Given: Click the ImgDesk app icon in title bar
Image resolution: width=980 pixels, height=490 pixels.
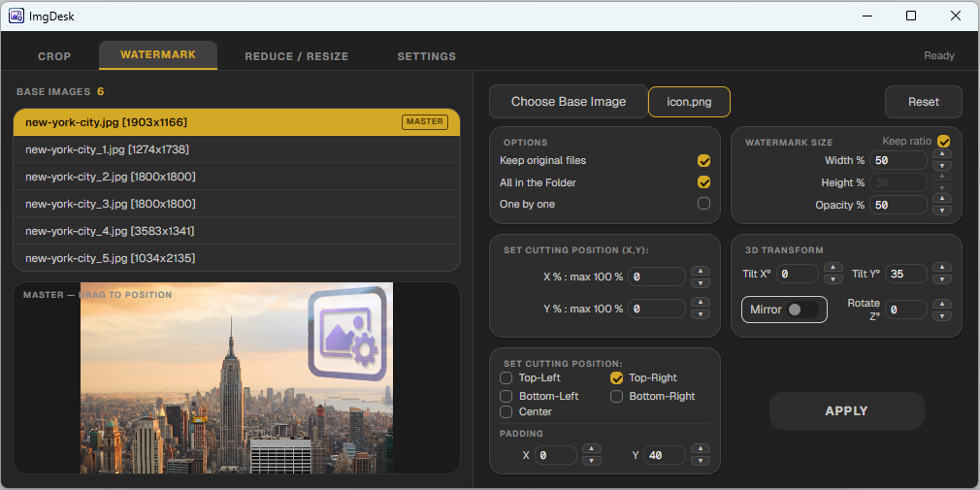Looking at the screenshot, I should tap(16, 16).
